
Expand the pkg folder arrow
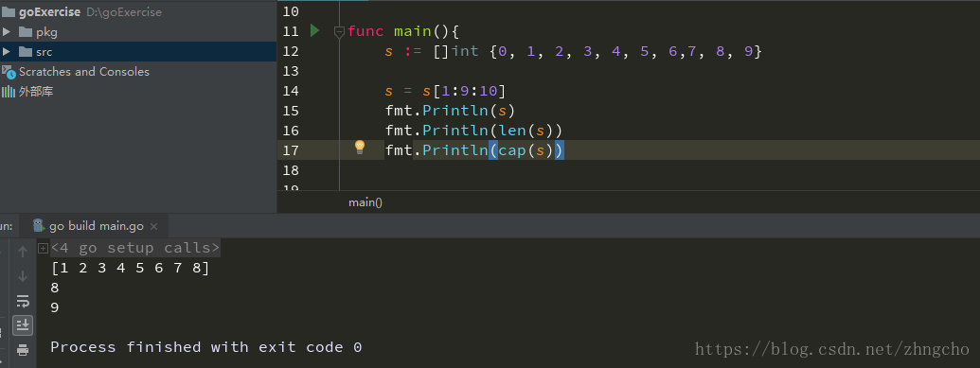tap(7, 31)
